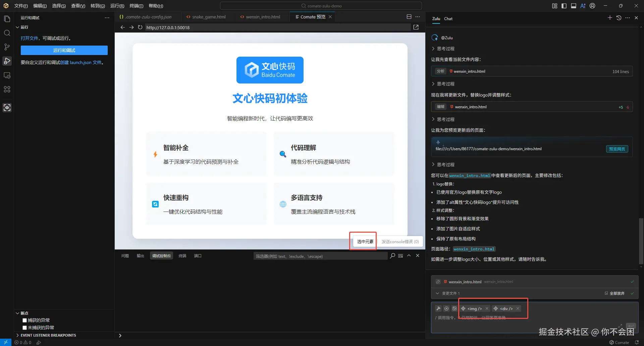Open the 终端 panel tab
Image resolution: width=644 pixels, height=346 pixels.
[182, 256]
